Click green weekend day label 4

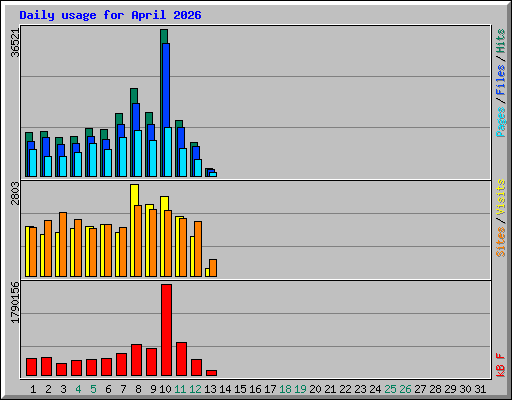(78, 389)
